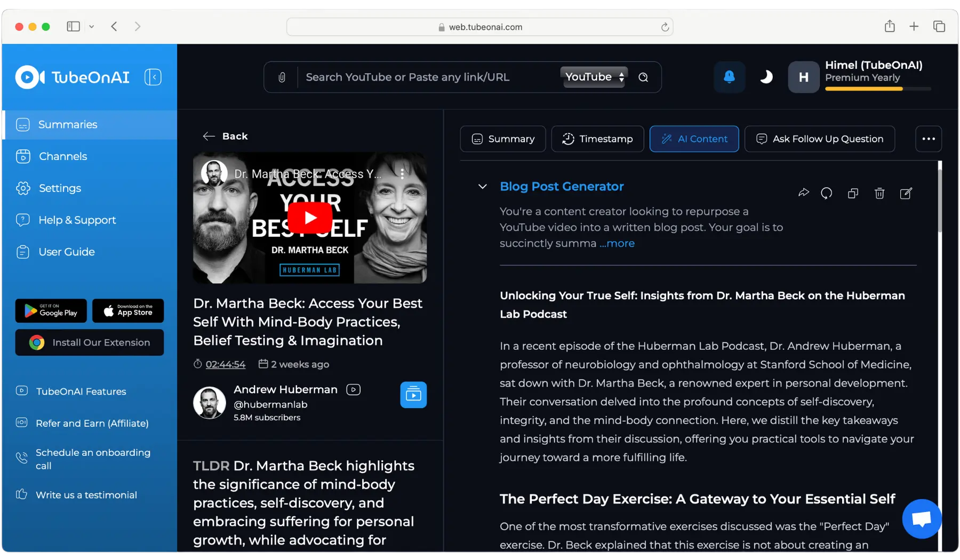Screen dimensions: 960x560
Task: Schedule an onboarding call
Action: point(93,459)
